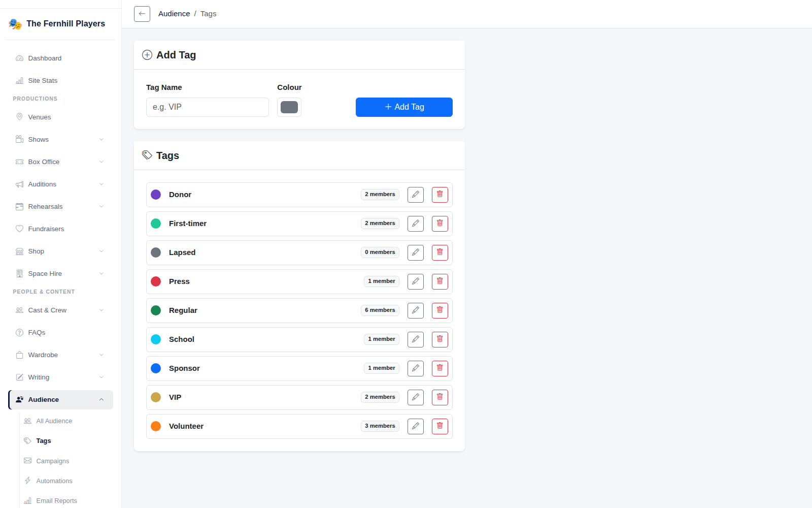Delete the Press tag
812x508 pixels.
(x=440, y=281)
